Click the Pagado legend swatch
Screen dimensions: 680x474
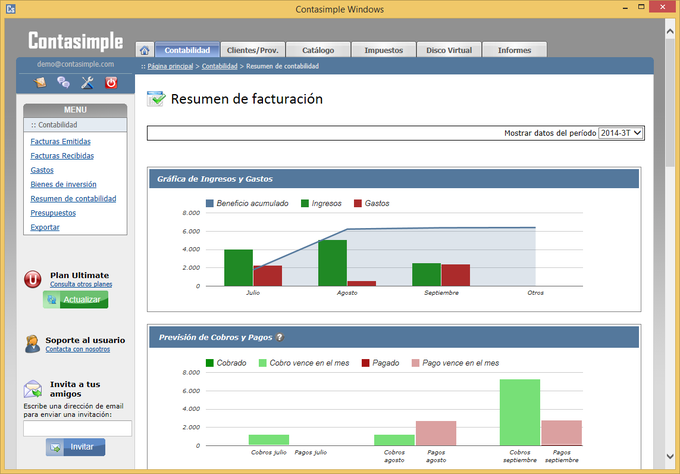pyautogui.click(x=366, y=363)
